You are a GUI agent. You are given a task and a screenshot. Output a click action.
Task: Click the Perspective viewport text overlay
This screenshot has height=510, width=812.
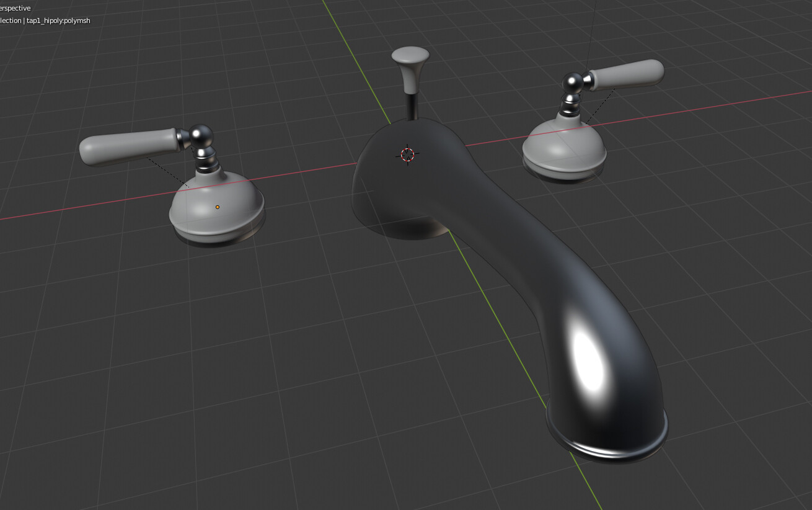(x=15, y=8)
